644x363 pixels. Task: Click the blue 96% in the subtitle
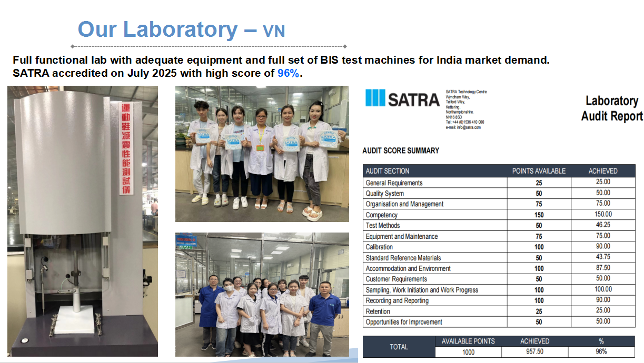tap(288, 74)
